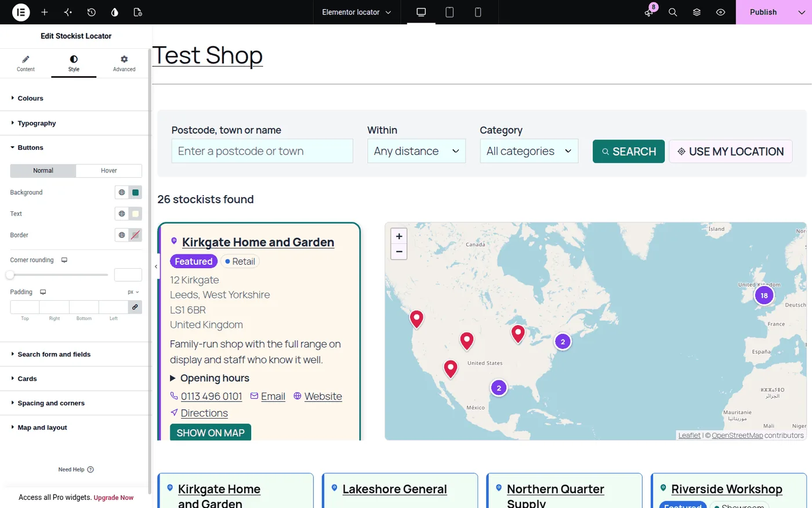Click the Style tab
The image size is (812, 508).
click(x=74, y=63)
